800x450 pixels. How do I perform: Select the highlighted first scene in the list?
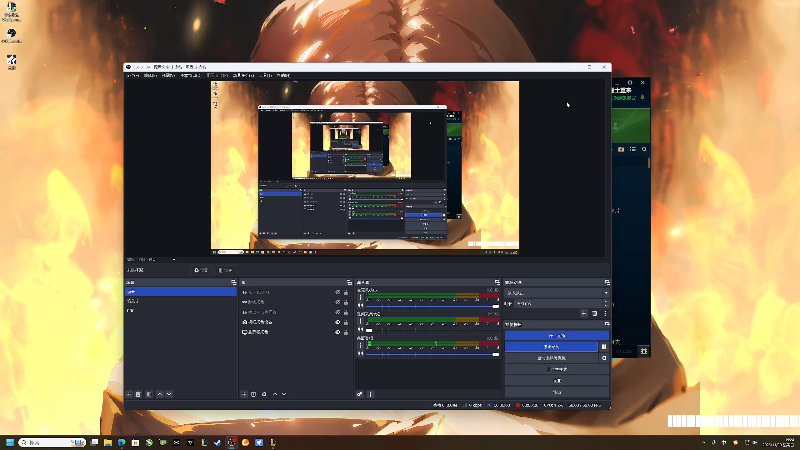click(181, 292)
